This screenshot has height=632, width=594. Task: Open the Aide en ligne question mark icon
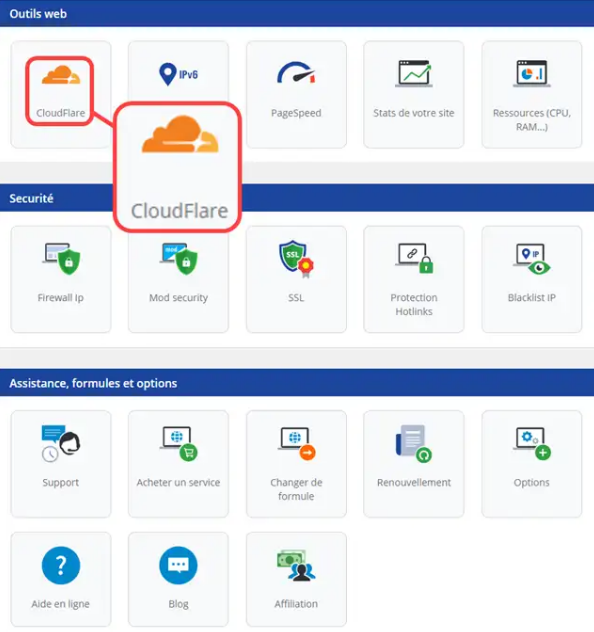pyautogui.click(x=61, y=565)
